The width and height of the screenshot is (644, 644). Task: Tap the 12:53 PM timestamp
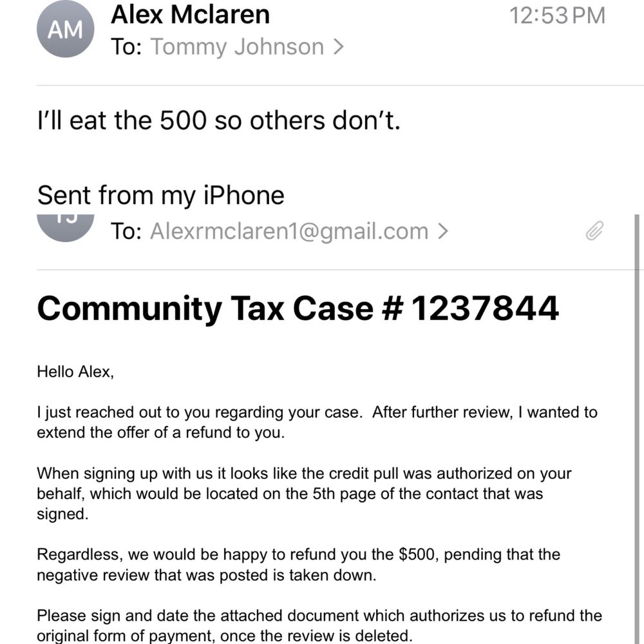557,15
